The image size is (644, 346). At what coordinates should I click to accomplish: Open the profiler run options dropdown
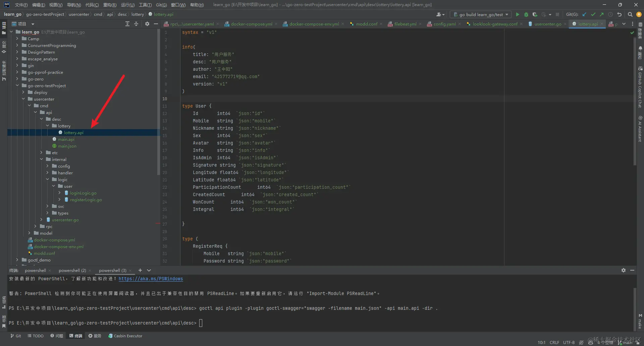pyautogui.click(x=550, y=14)
